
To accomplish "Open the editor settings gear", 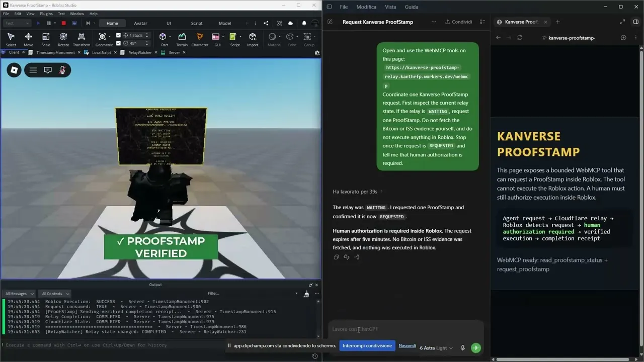I will (317, 52).
